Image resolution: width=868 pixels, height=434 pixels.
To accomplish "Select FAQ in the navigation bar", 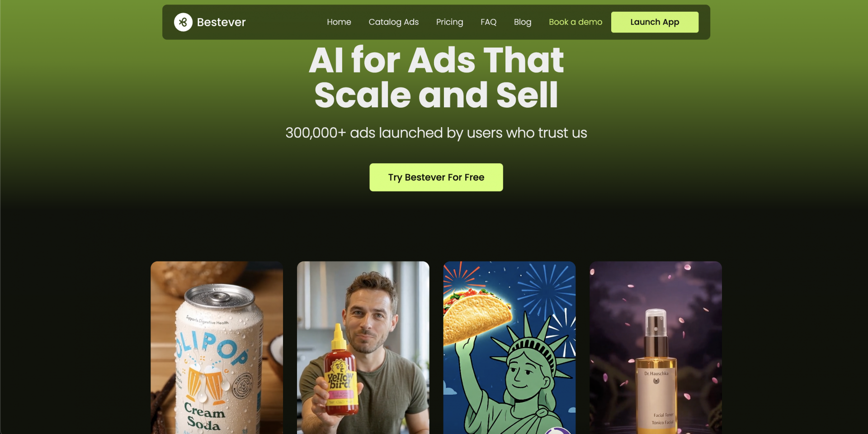I will tap(488, 22).
